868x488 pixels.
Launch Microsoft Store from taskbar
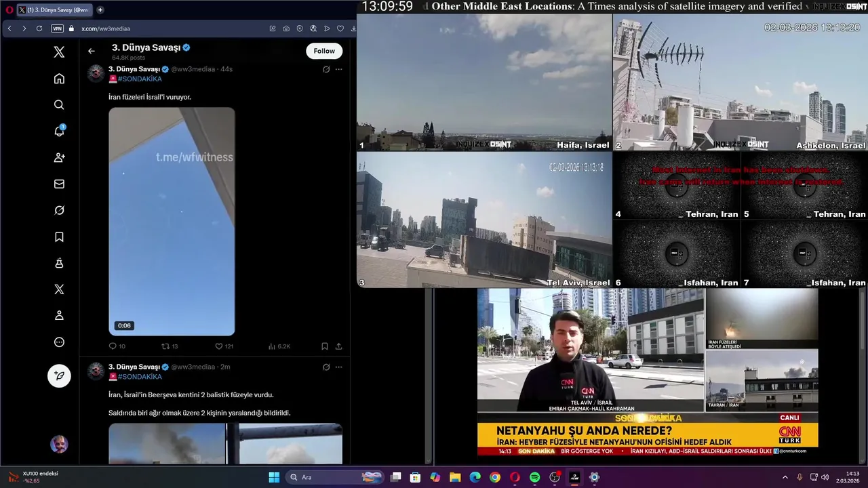(416, 477)
